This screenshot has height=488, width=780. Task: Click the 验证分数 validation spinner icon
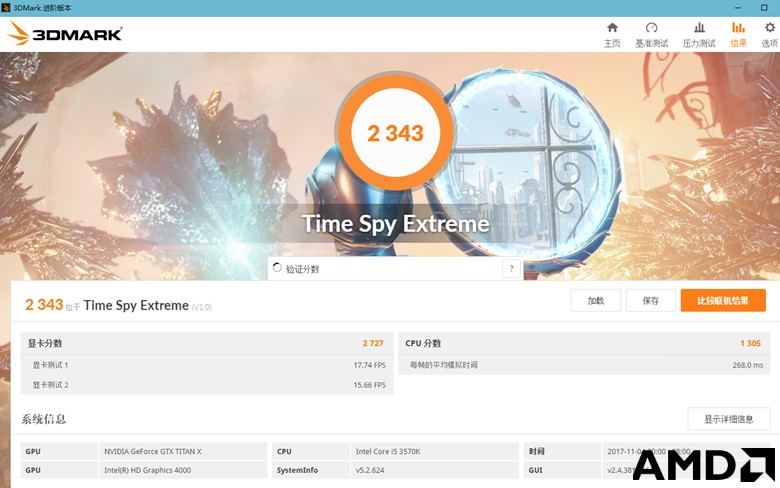(x=277, y=268)
